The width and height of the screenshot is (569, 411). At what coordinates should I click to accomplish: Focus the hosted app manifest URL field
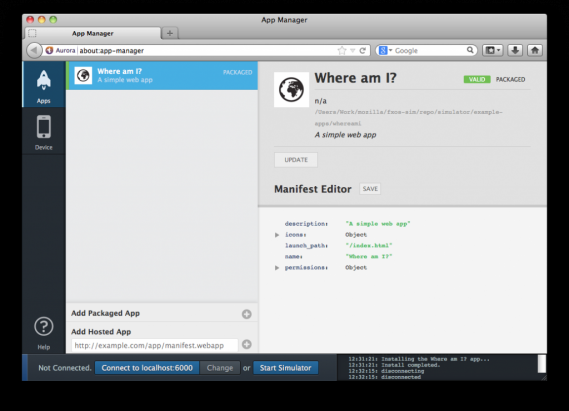[x=155, y=345]
